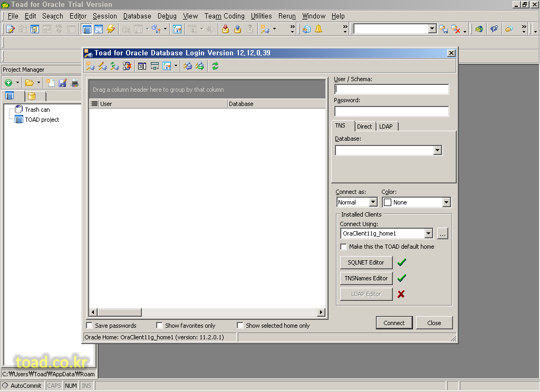Select the TNS tab

[x=341, y=125]
